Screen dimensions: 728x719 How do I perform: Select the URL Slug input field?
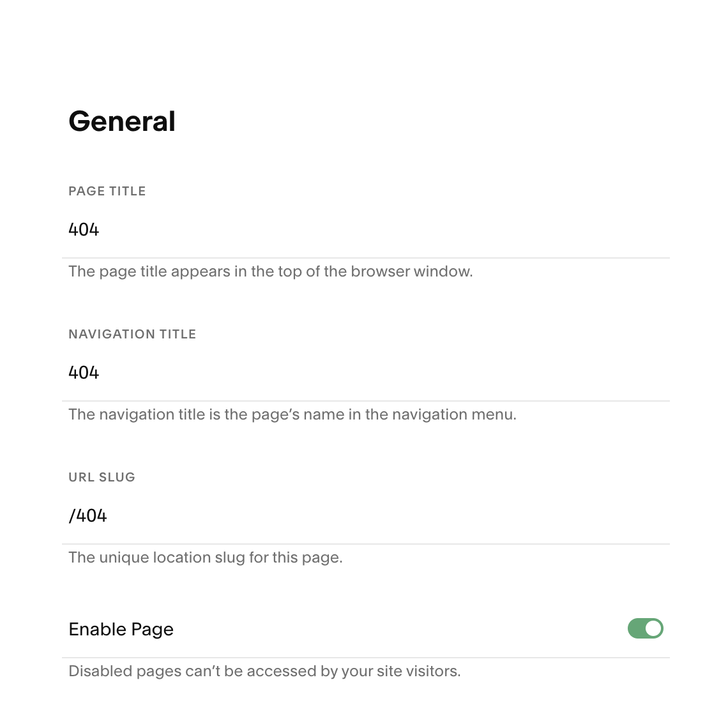click(x=366, y=516)
